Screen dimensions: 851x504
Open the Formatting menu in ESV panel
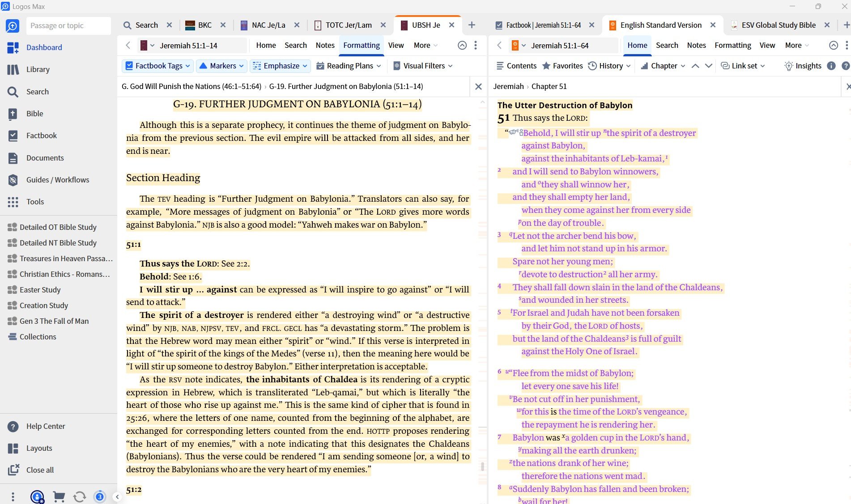733,45
